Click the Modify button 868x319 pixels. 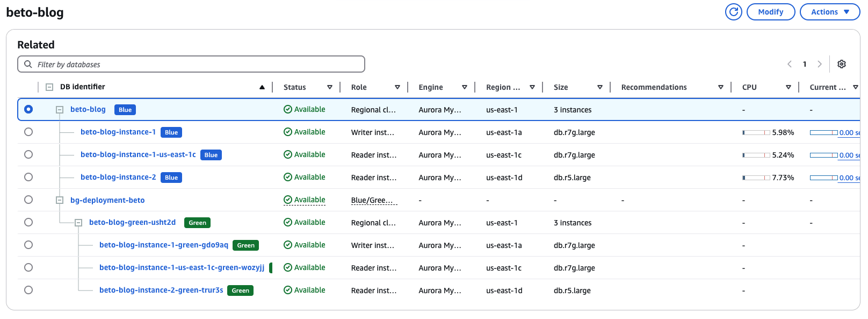click(x=770, y=12)
